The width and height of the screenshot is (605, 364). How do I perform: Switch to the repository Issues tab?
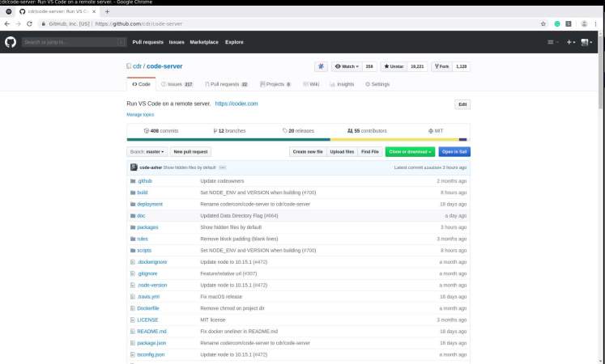177,84
